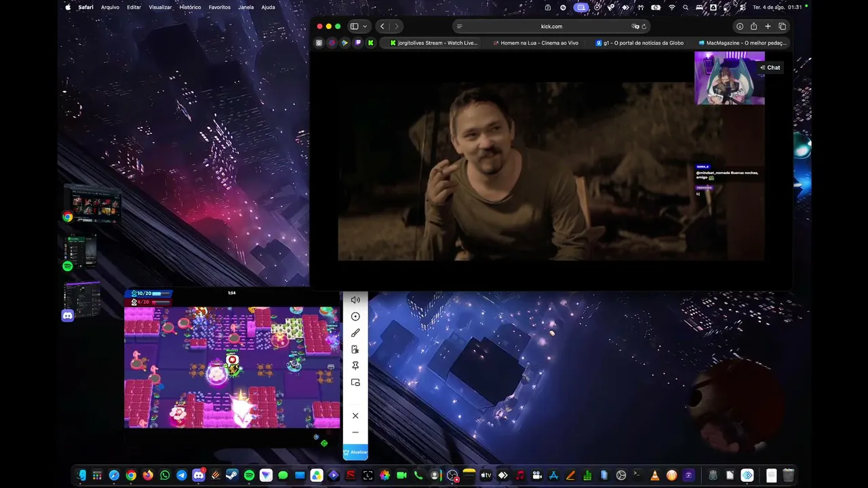Open the Visualizar menu
Viewport: 868px width, 488px height.
tap(160, 7)
